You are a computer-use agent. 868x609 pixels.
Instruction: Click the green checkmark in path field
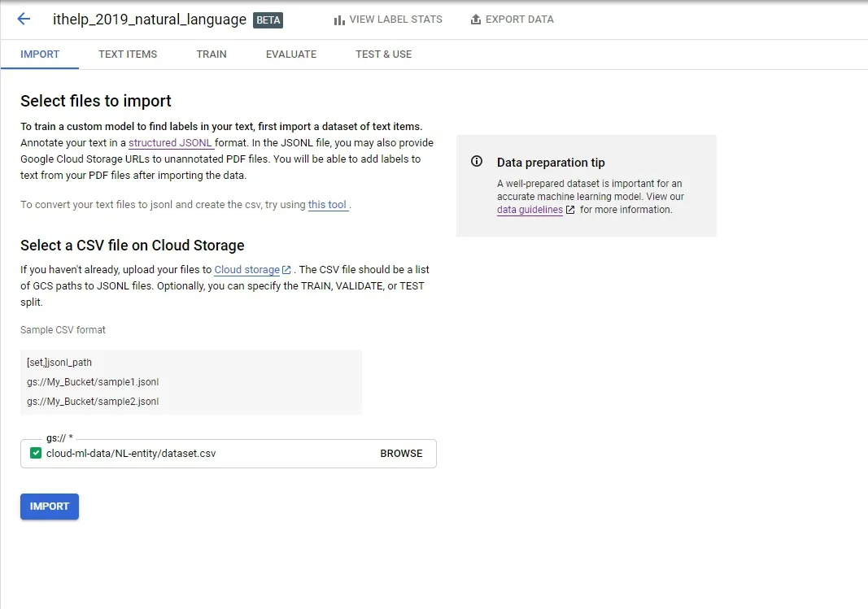[36, 453]
